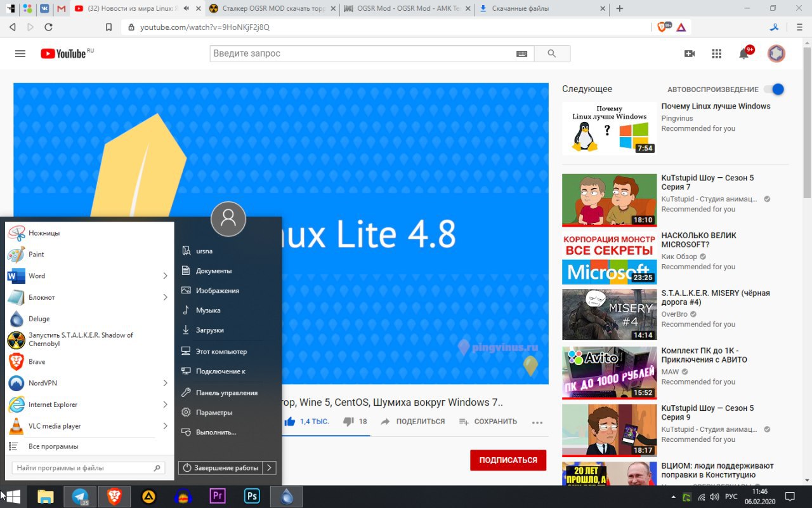Expand the Word submenu arrow
812x508 pixels.
pos(165,276)
